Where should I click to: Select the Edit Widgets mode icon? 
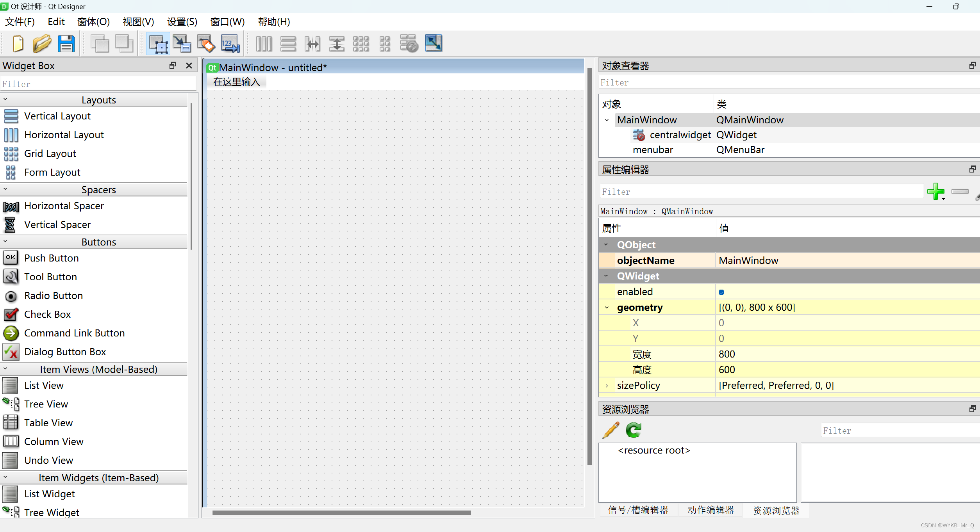click(x=158, y=43)
